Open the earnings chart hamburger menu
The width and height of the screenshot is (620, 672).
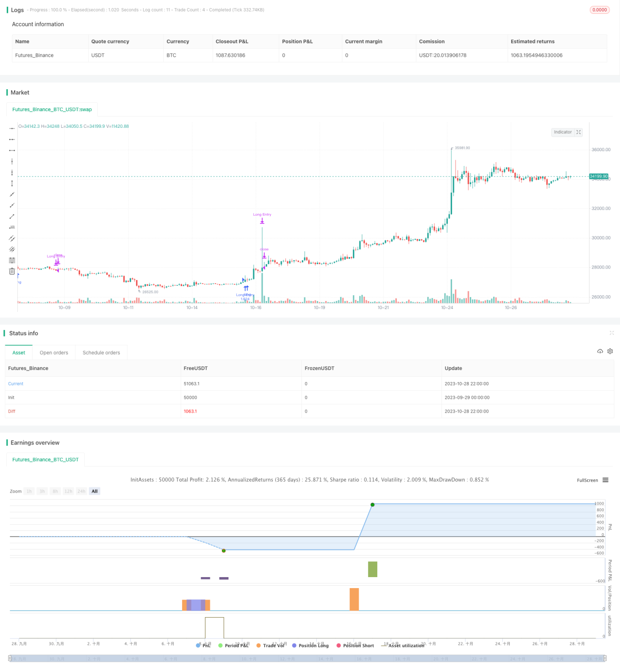pyautogui.click(x=606, y=480)
